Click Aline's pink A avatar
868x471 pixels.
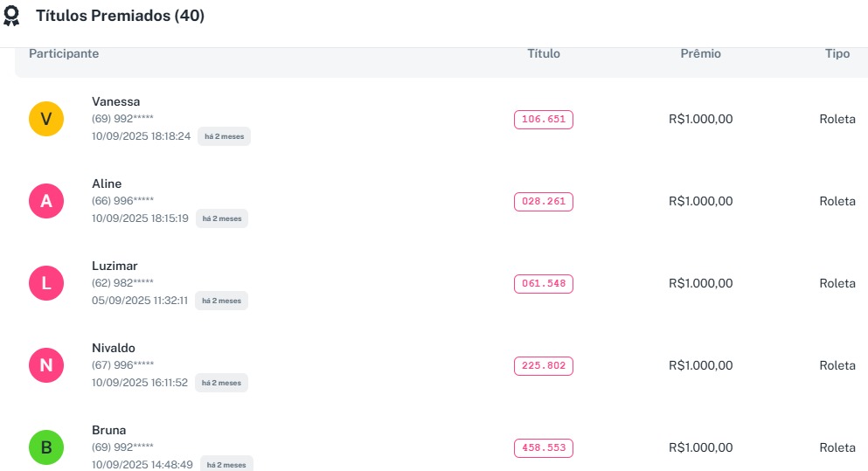46,201
